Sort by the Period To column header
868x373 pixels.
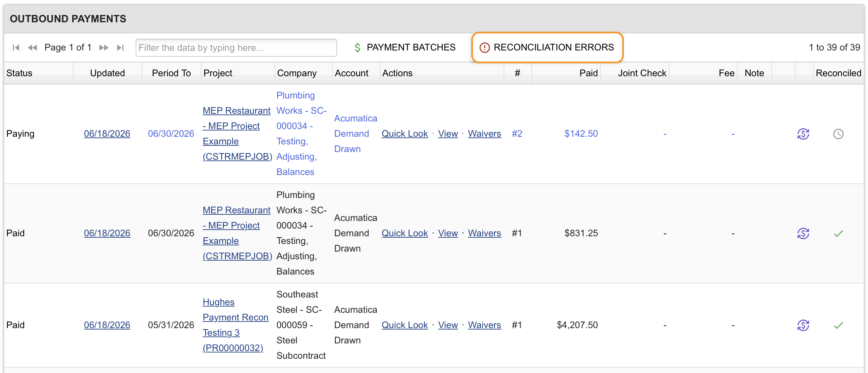click(x=171, y=73)
